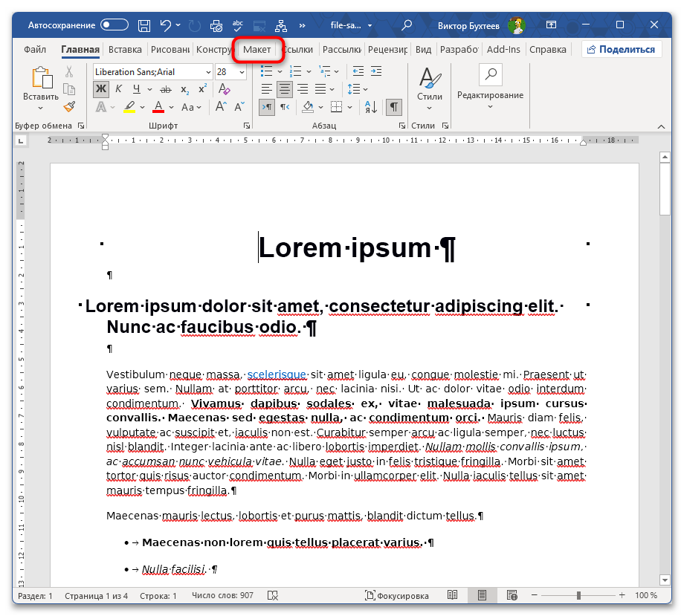Image resolution: width=684 pixels, height=616 pixels.
Task: Open the search magnifier in the title bar
Action: pyautogui.click(x=407, y=25)
